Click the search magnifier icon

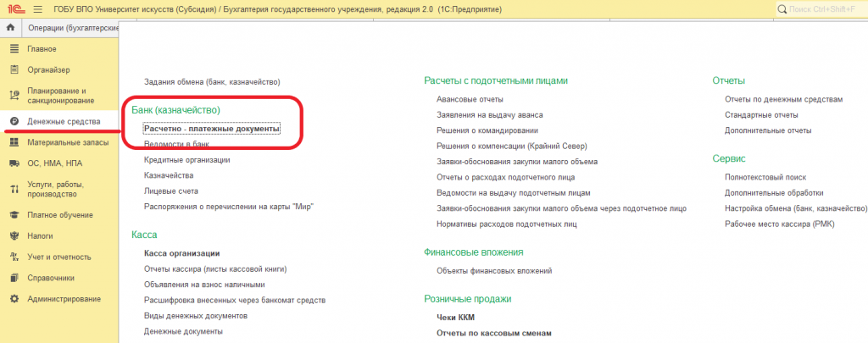coord(782,9)
